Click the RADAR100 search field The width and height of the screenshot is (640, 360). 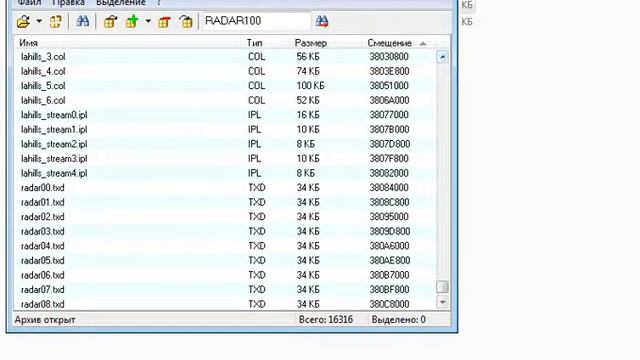(256, 21)
